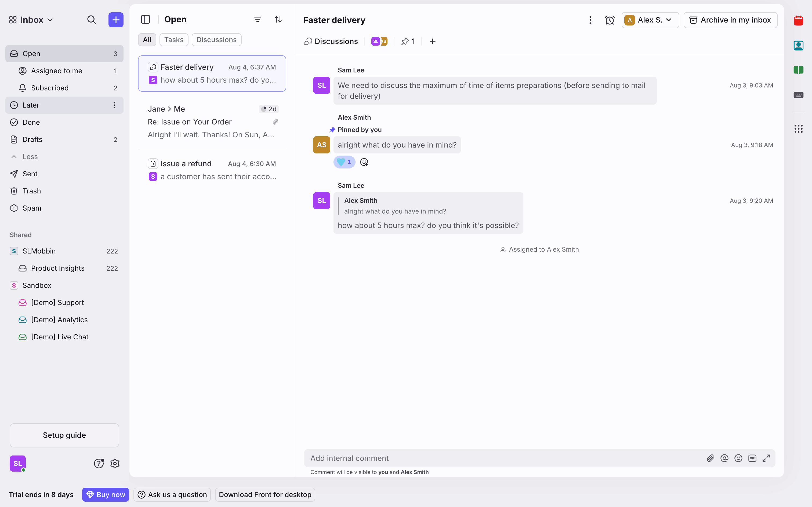Open the Setup guide
Image resolution: width=812 pixels, height=507 pixels.
click(64, 435)
